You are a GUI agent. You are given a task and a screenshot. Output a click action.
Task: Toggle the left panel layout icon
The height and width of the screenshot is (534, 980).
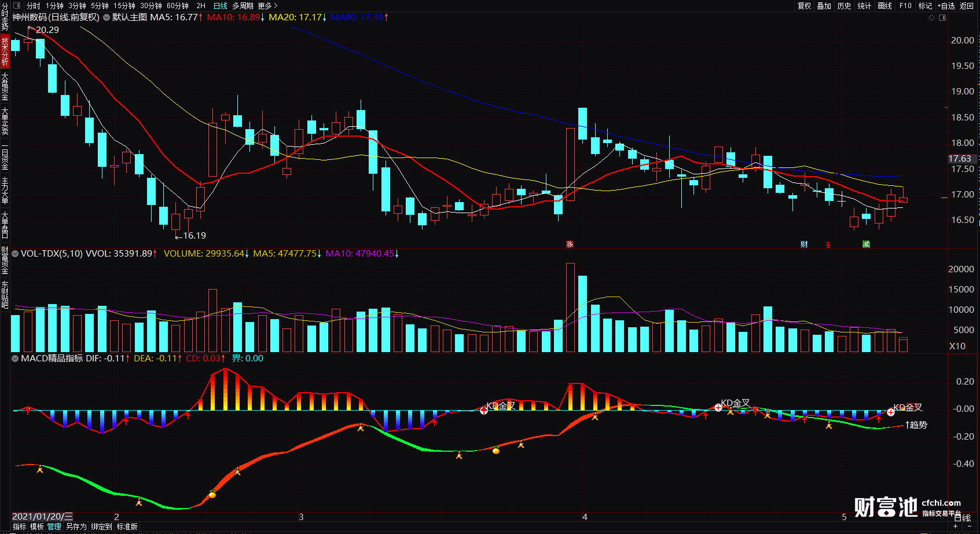[x=17, y=6]
